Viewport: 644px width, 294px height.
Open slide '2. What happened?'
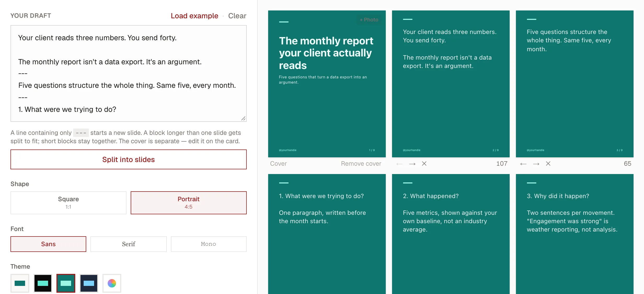point(451,234)
